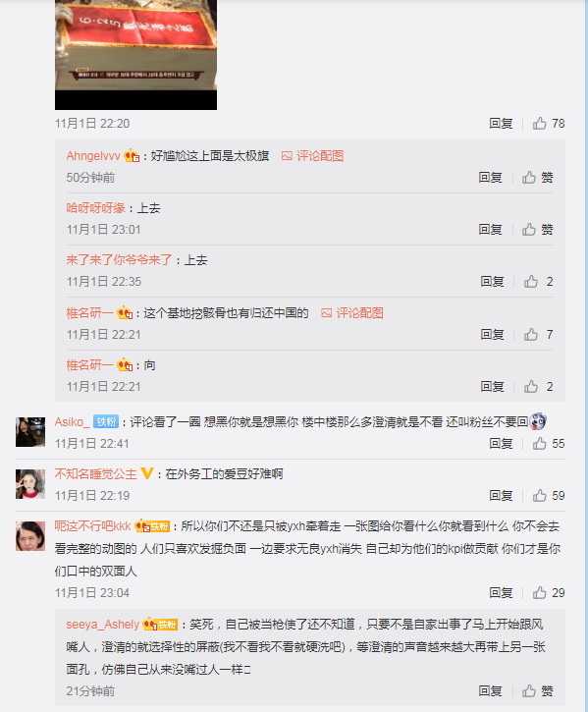
Task: Like the comment with 78 likes
Action: 549,124
